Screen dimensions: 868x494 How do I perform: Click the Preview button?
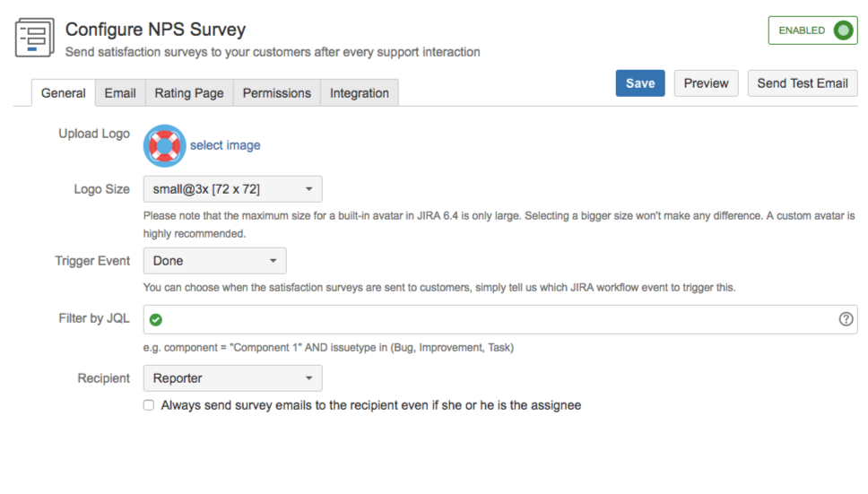click(x=706, y=83)
